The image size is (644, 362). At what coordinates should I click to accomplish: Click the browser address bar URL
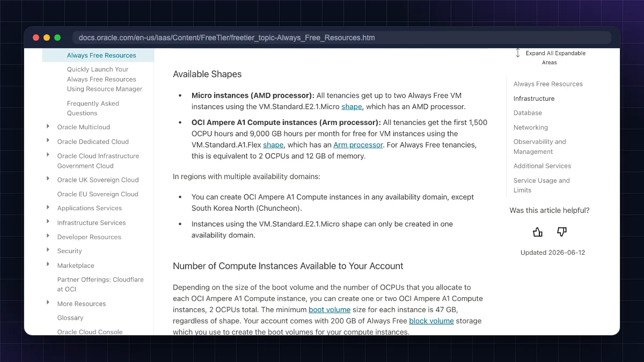pos(227,38)
